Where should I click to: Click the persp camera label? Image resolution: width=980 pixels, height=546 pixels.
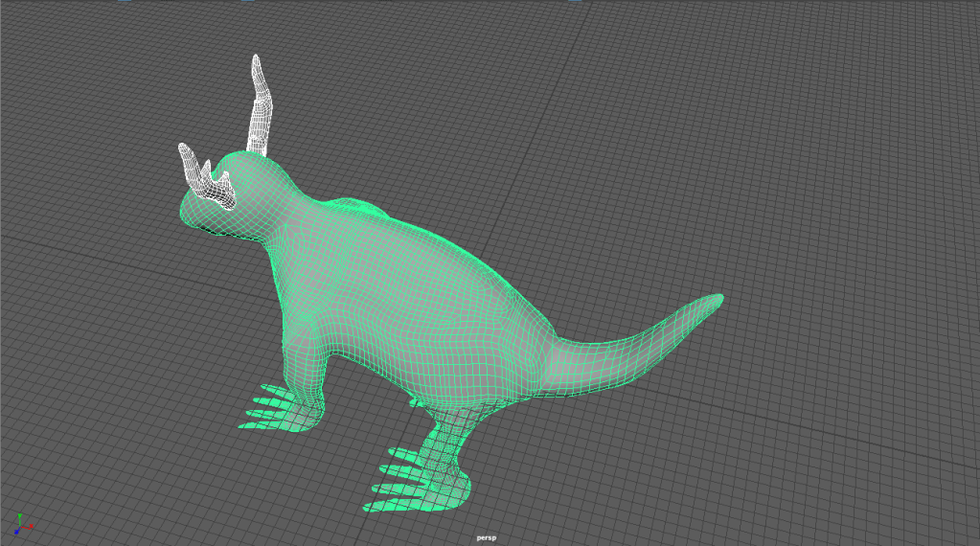point(487,538)
